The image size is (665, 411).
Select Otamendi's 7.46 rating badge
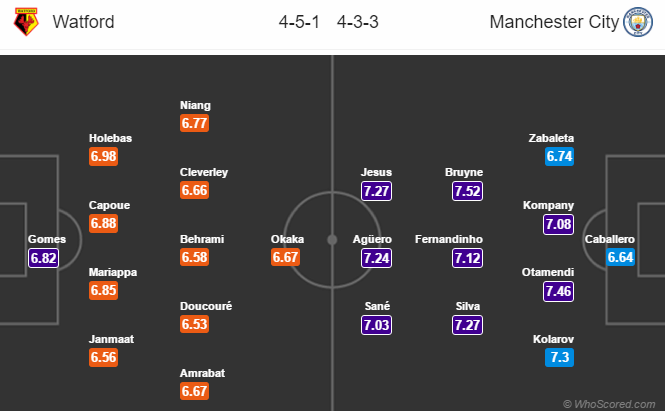point(560,291)
